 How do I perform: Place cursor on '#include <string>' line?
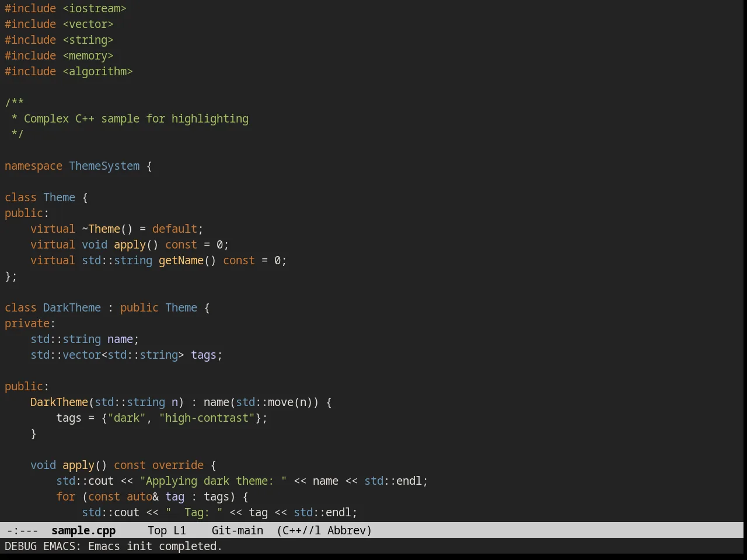click(x=59, y=40)
